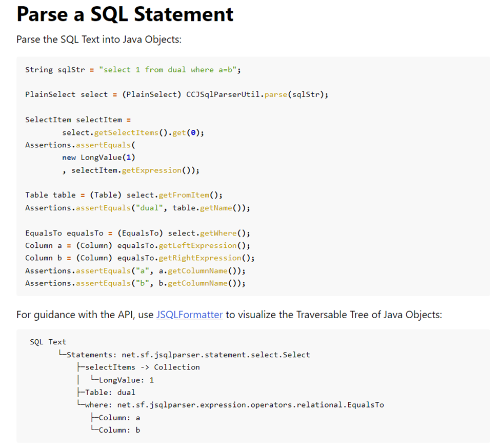The image size is (500, 448).
Task: Select the "Column: b" tree node
Action: coord(119,430)
